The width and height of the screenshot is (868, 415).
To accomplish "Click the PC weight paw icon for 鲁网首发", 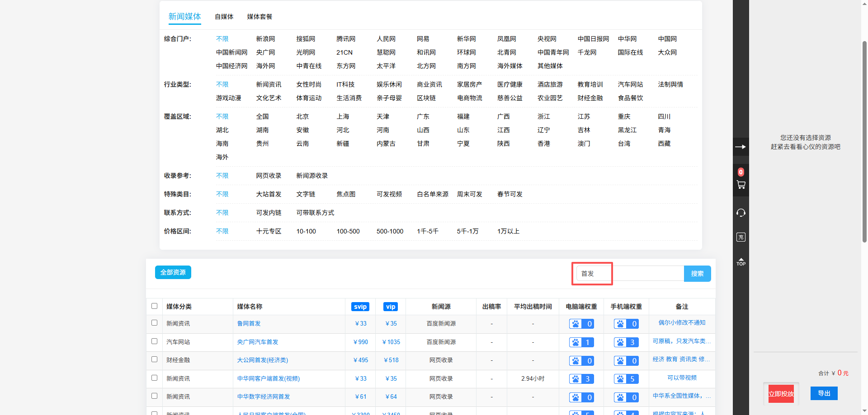I will (x=576, y=324).
